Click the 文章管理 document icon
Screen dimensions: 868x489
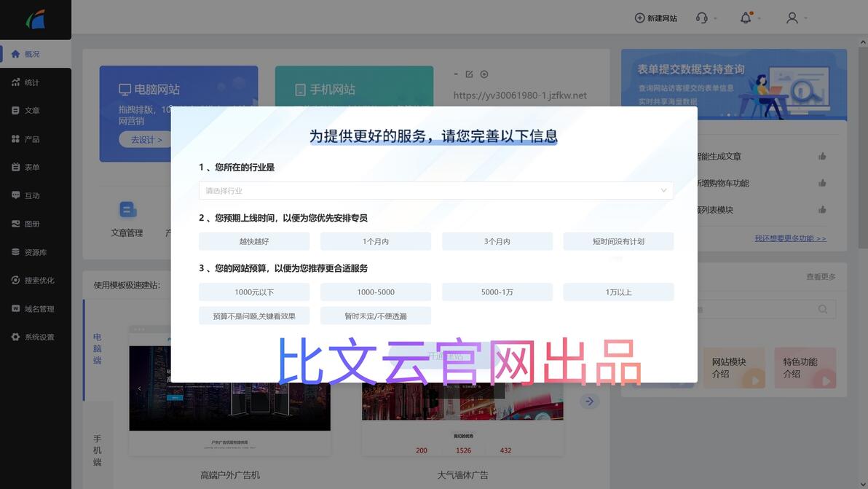(128, 210)
